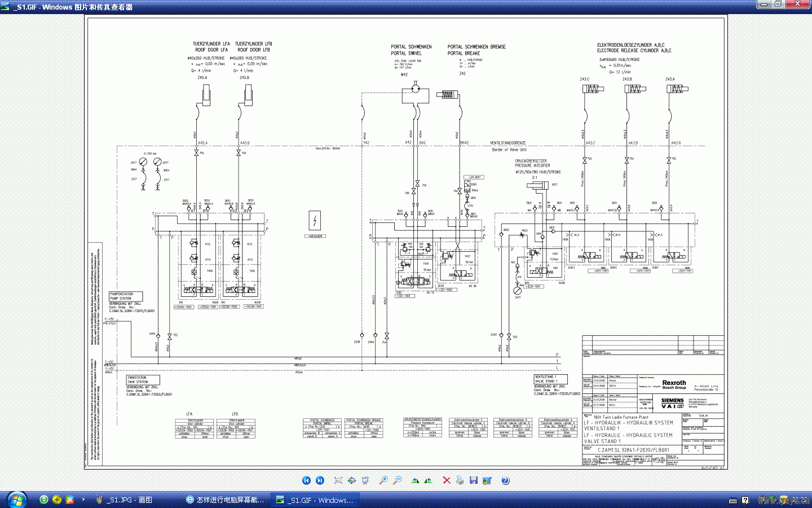Viewport: 812px width, 508px height.
Task: Click the VENTILSTAND 1 valve stand box
Action: click(x=550, y=379)
